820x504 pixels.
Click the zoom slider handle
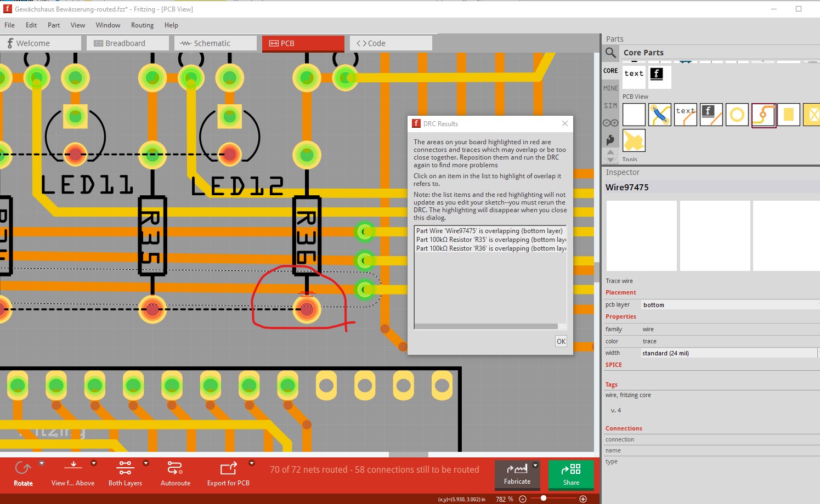tap(544, 498)
